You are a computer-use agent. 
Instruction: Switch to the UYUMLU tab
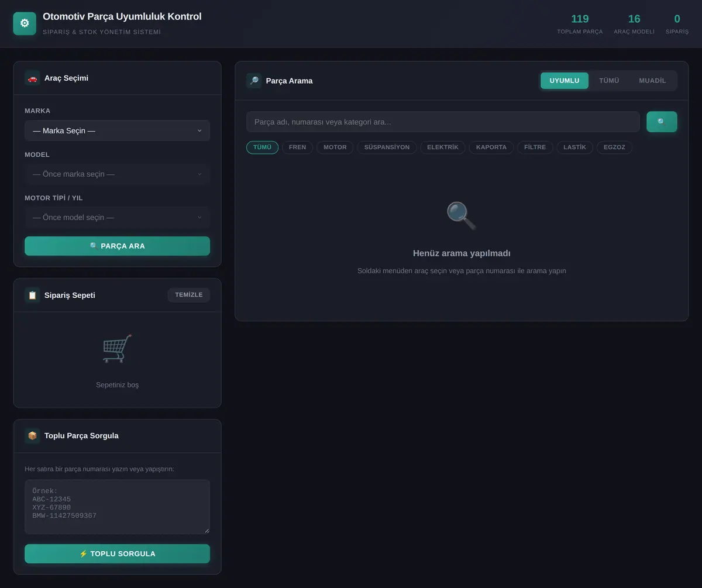click(565, 81)
